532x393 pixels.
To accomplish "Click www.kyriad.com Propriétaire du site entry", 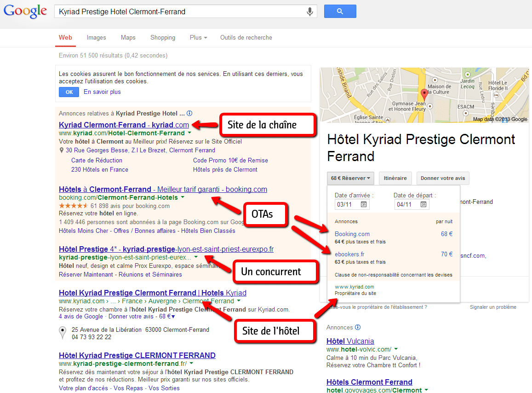I will [355, 290].
